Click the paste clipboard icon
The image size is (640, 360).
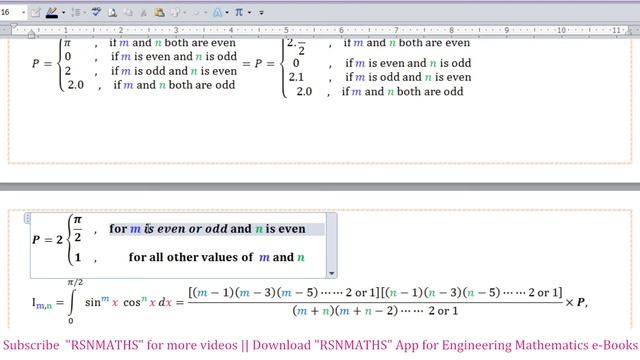[159, 12]
